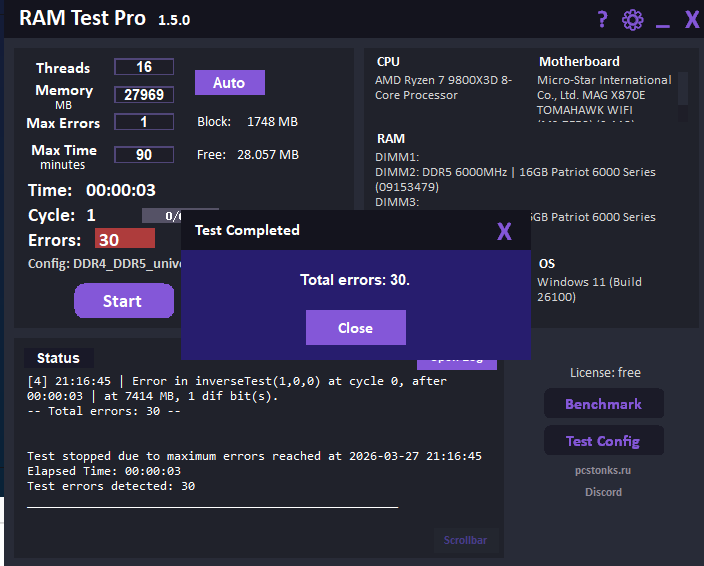The height and width of the screenshot is (566, 704).
Task: Click the Auto button
Action: coord(229,83)
